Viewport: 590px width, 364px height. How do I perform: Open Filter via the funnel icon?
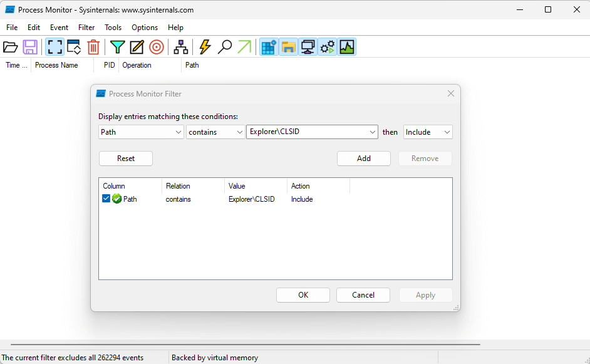[117, 47]
